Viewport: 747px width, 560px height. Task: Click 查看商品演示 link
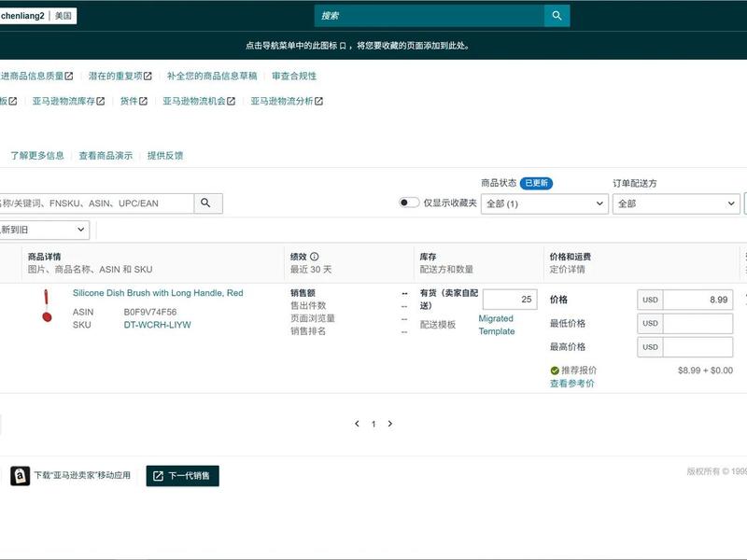(x=106, y=156)
